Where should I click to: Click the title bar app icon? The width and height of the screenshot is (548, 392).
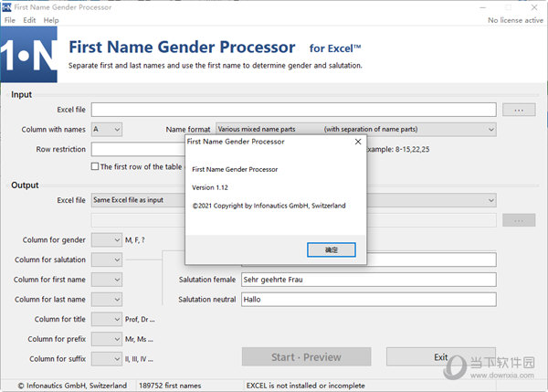(x=6, y=7)
